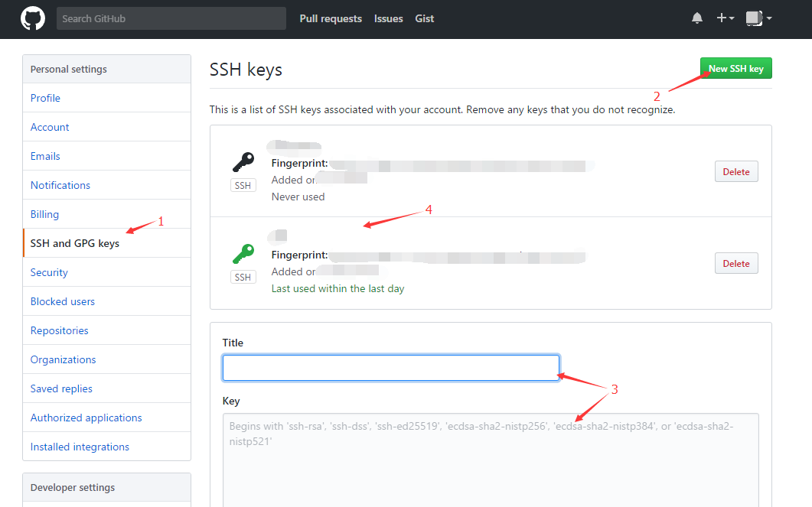Click the green key icon of second SSH key
Screen dimensions: 812x507
(x=243, y=254)
